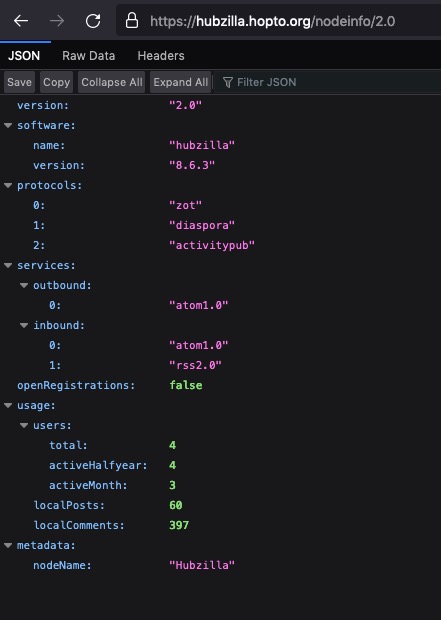The height and width of the screenshot is (620, 441).
Task: Click the browser forward arrow
Action: (x=57, y=21)
